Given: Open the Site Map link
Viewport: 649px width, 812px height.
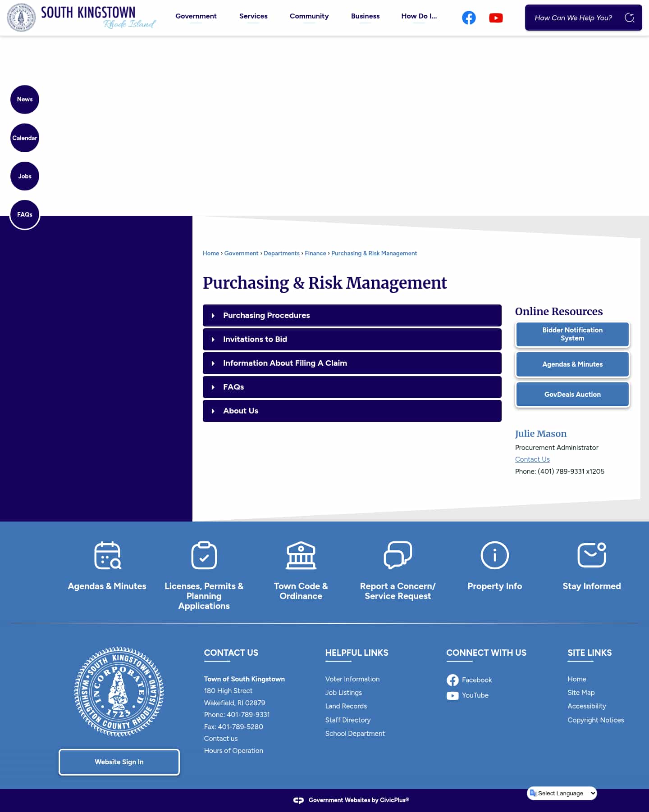Looking at the screenshot, I should 581,693.
